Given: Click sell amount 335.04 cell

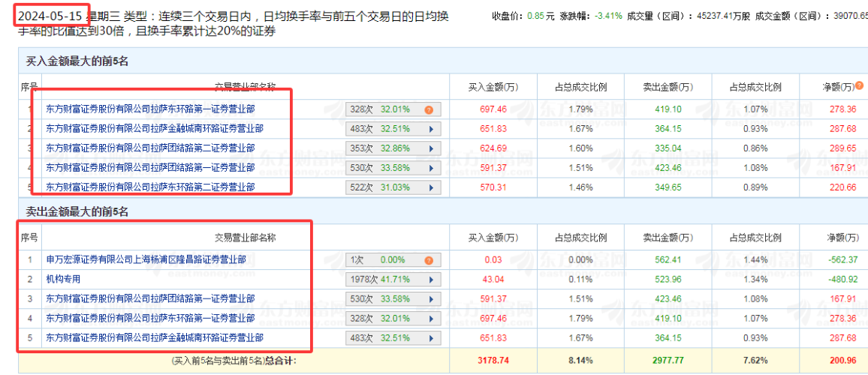Looking at the screenshot, I should coord(667,148).
